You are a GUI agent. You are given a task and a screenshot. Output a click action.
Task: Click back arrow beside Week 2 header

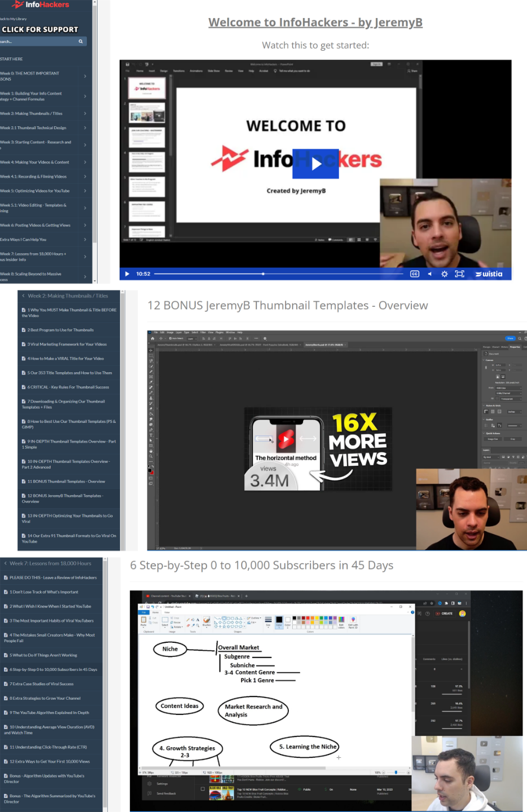23,295
